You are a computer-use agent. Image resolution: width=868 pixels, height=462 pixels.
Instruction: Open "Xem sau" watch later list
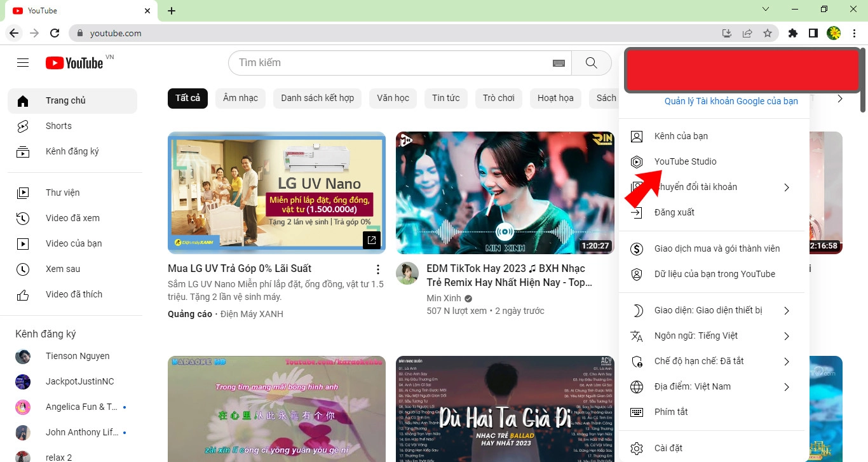(64, 268)
